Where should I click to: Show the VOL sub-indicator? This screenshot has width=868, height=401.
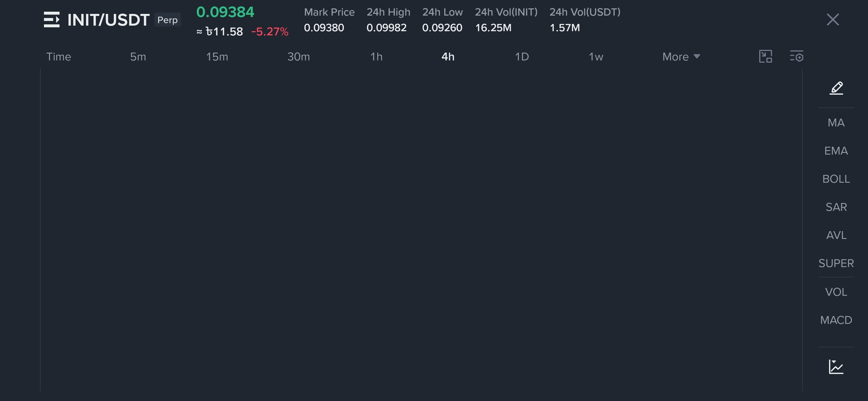pos(836,292)
